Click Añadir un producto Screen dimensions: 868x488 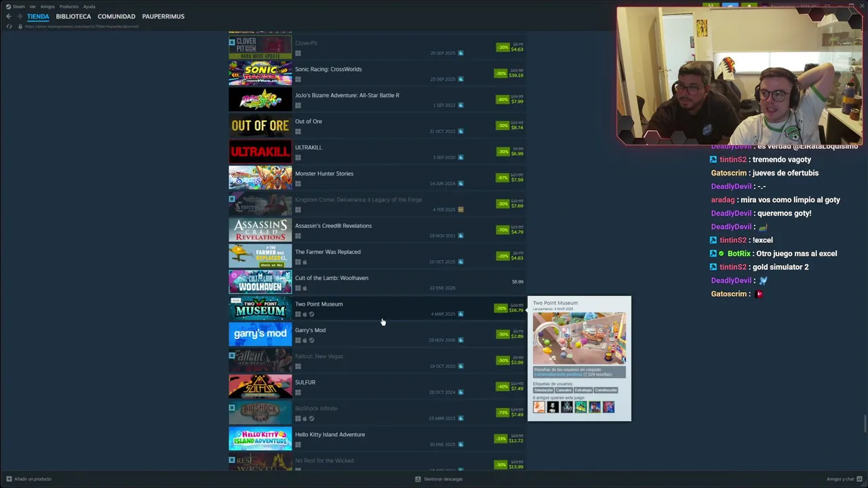point(28,479)
